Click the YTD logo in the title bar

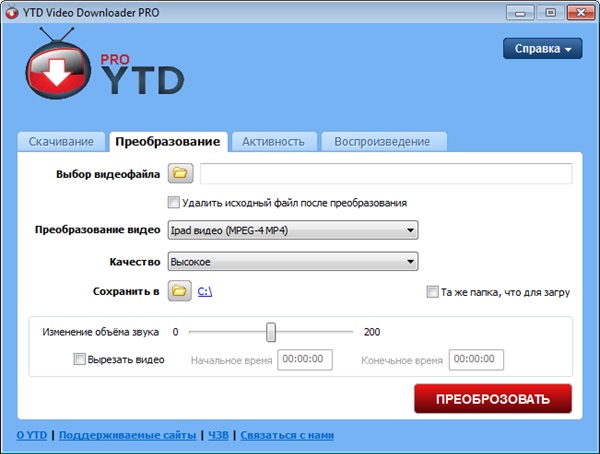coord(11,13)
